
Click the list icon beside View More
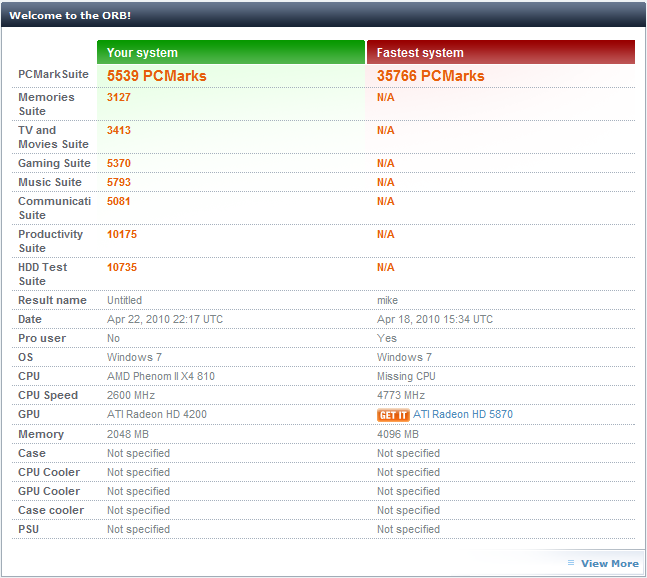click(571, 563)
